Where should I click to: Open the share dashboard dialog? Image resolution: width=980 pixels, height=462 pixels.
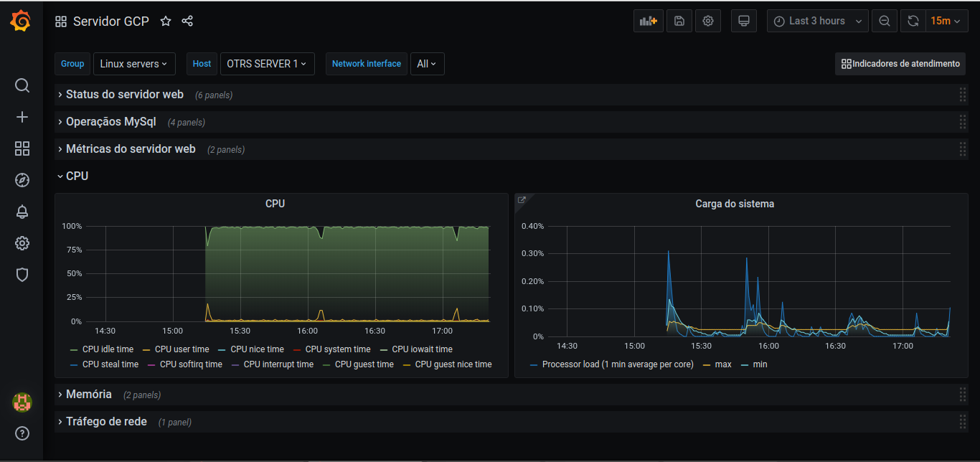click(x=187, y=21)
